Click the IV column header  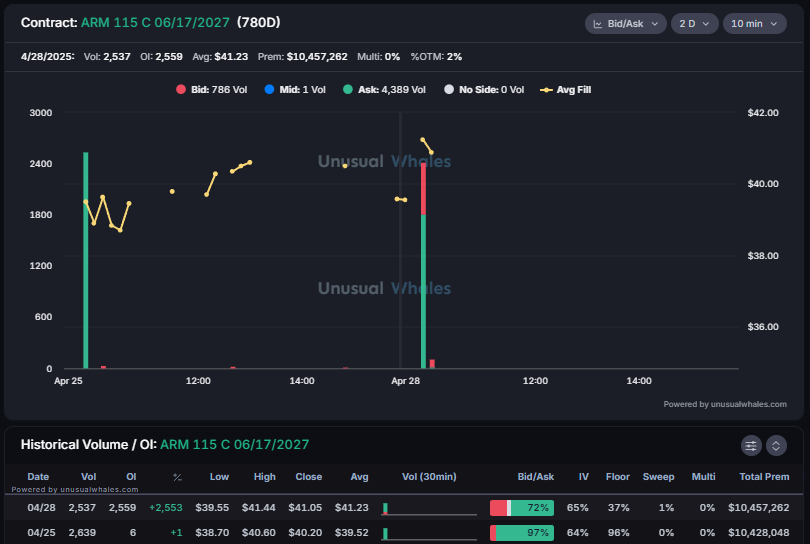(583, 477)
